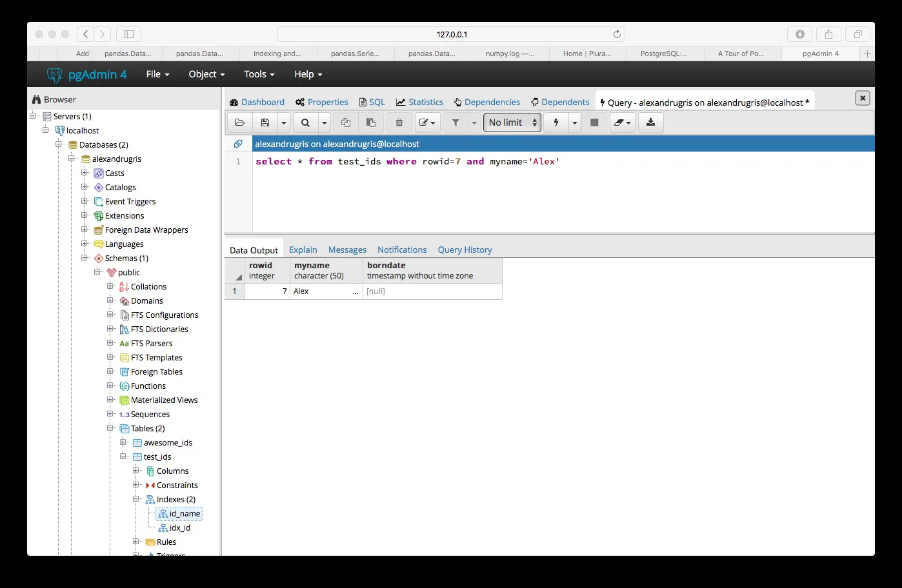Select the Materialized Views tree item
902x588 pixels.
pos(164,400)
